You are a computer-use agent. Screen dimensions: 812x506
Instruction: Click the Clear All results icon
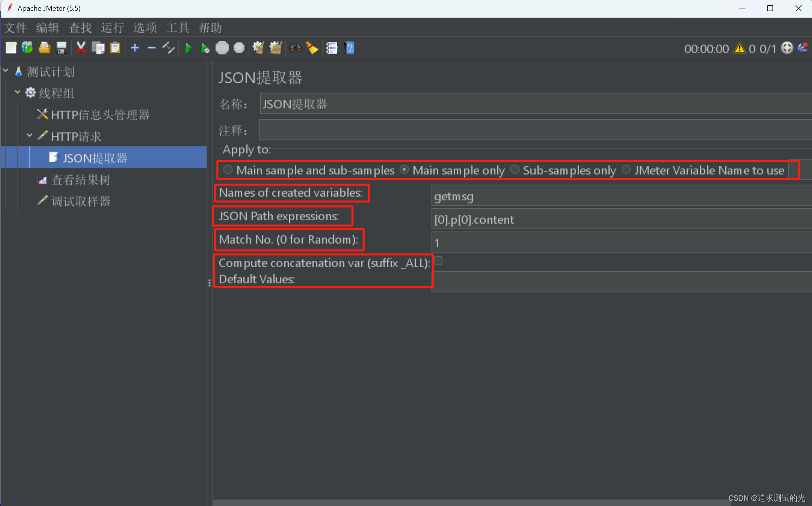point(275,48)
